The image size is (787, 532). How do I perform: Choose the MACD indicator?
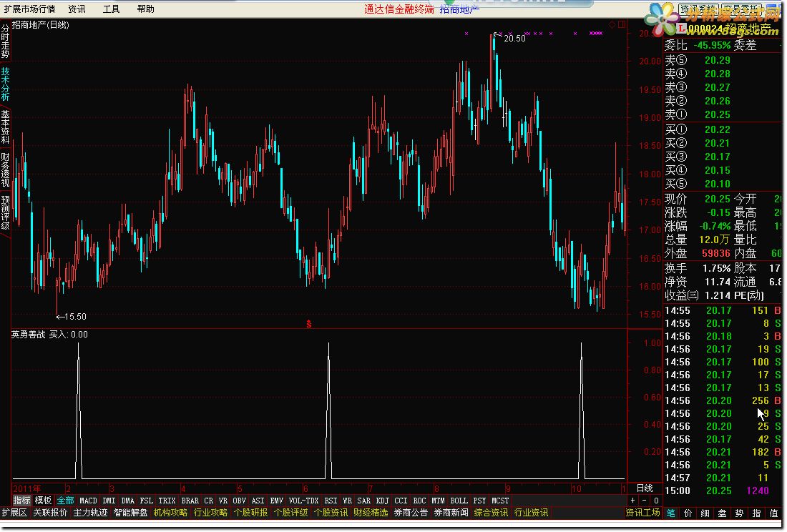click(x=88, y=501)
